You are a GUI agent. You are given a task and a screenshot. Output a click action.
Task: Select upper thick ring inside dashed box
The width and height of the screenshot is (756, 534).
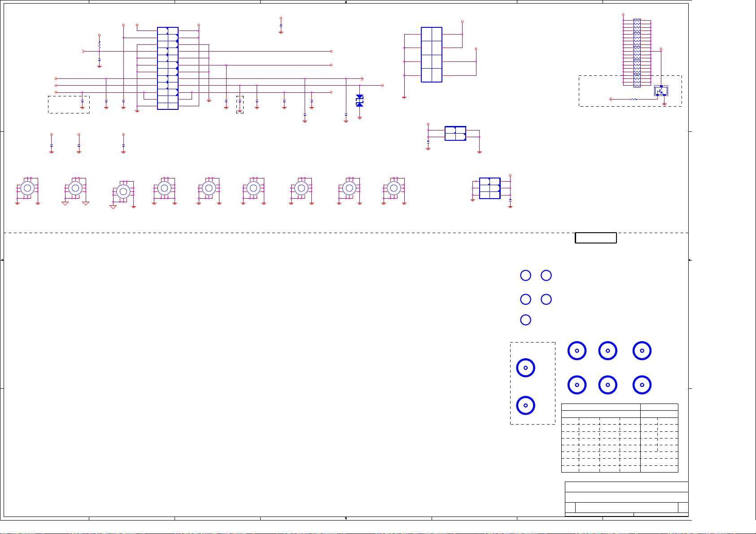[525, 368]
